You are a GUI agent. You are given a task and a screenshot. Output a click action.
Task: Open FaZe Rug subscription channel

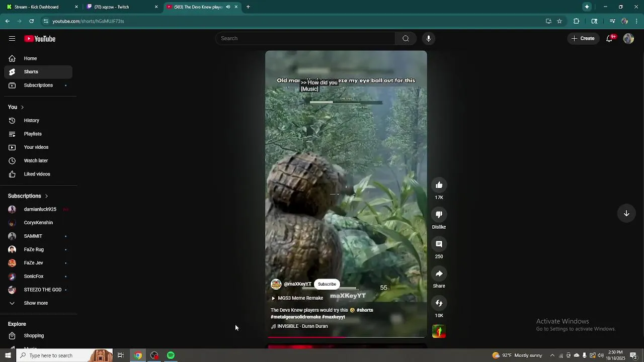(38, 250)
